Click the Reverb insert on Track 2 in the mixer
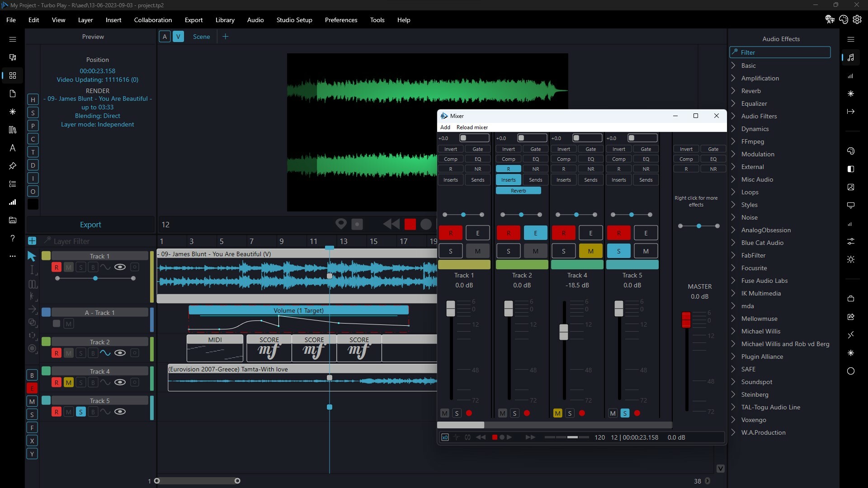Screen dimensions: 868x488 519,190
